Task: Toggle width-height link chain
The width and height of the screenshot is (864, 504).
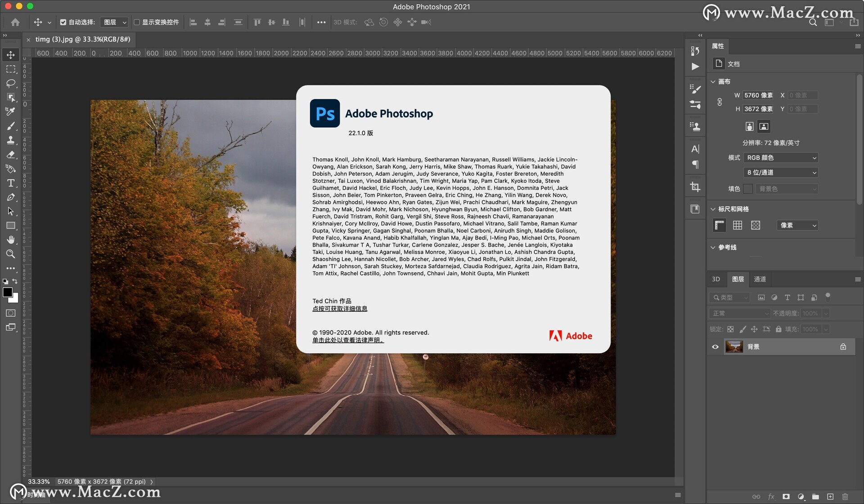Action: pyautogui.click(x=720, y=102)
